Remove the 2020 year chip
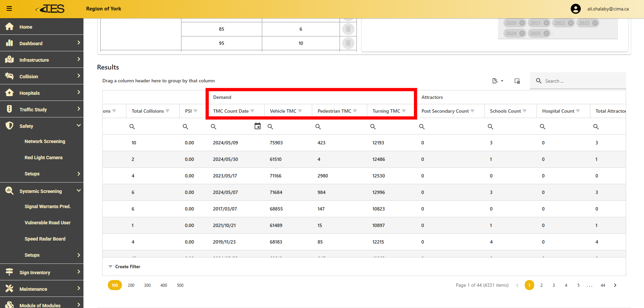 pos(522,23)
